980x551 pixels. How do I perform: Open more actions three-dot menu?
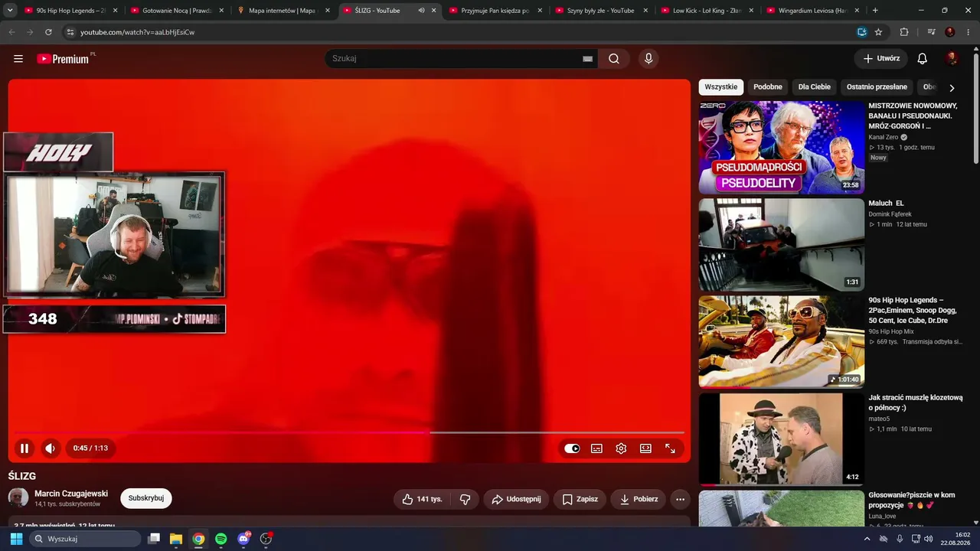click(680, 499)
